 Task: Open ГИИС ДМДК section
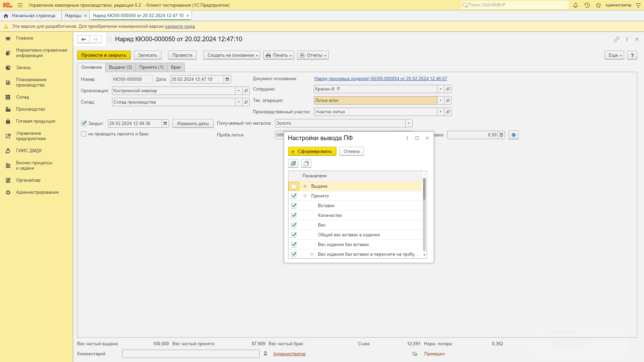tap(29, 151)
